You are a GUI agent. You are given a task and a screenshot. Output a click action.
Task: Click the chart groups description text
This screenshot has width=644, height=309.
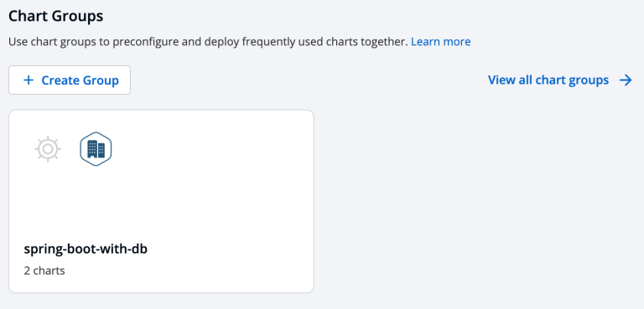(x=208, y=42)
